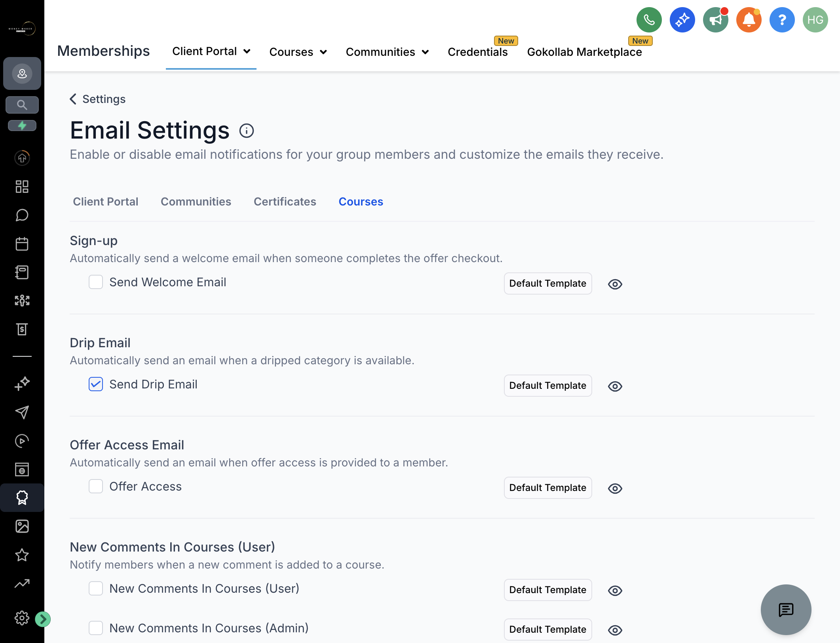Open the sidebar trending reporting icon

pyautogui.click(x=22, y=583)
